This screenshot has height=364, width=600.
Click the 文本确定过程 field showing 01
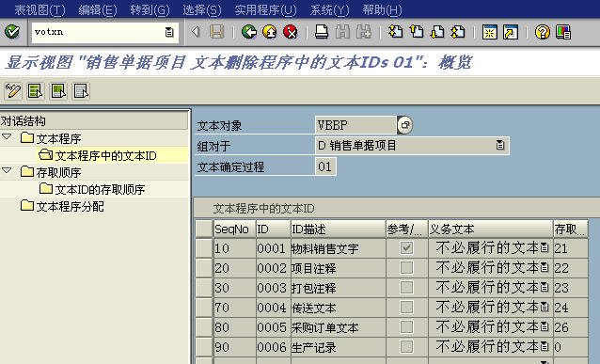point(325,166)
